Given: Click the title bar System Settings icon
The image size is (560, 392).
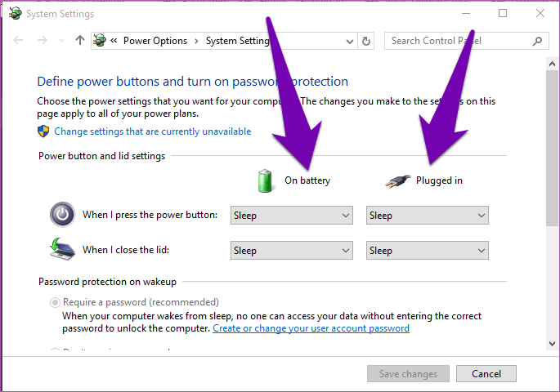Looking at the screenshot, I should 15,14.
